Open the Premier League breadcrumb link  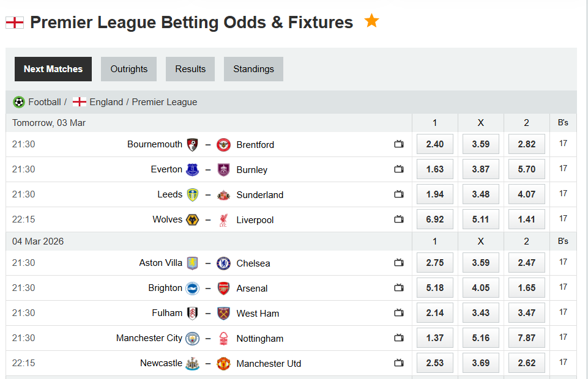pyautogui.click(x=164, y=102)
